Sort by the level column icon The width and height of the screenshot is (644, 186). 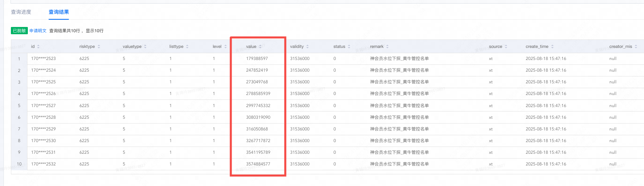(225, 47)
